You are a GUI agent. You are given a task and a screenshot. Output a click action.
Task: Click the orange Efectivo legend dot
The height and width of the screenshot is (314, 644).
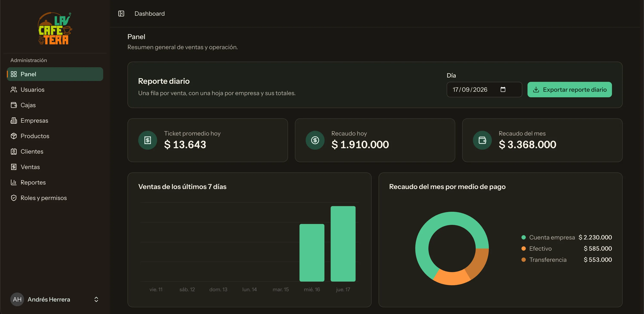[x=523, y=248]
